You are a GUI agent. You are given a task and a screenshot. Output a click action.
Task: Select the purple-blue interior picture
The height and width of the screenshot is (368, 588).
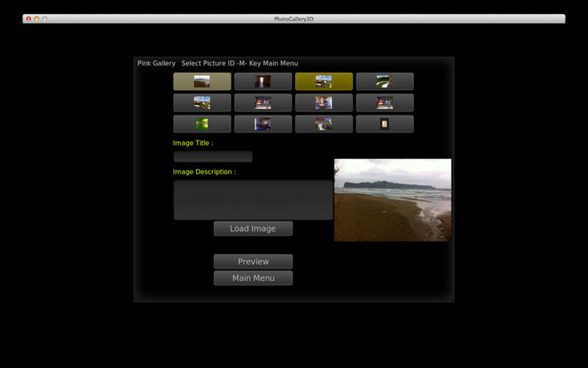click(263, 124)
